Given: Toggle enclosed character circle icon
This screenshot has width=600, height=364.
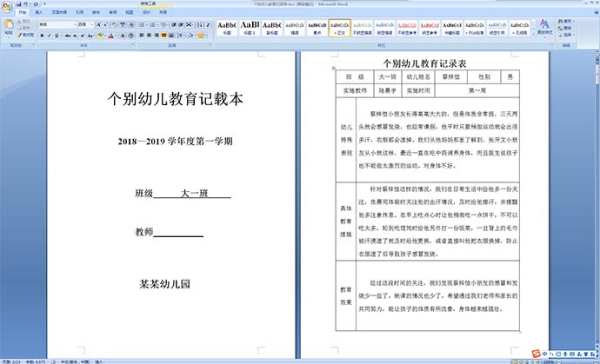Looking at the screenshot, I should coord(130,36).
